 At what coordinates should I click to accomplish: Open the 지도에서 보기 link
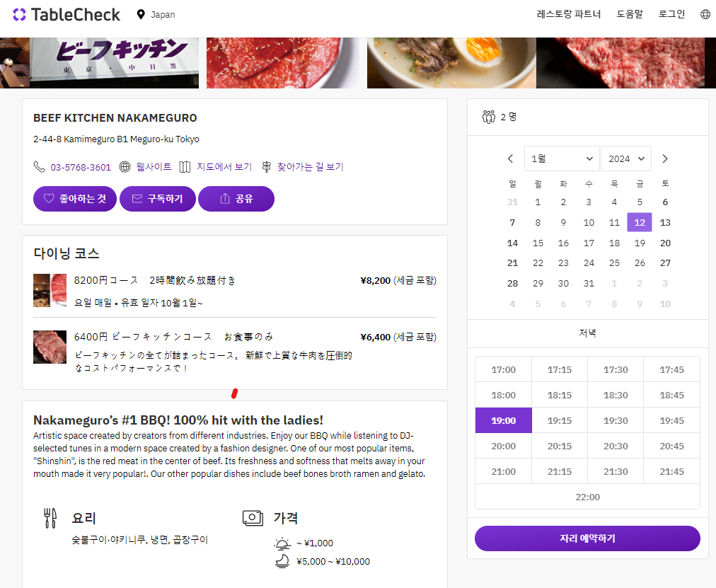click(224, 166)
